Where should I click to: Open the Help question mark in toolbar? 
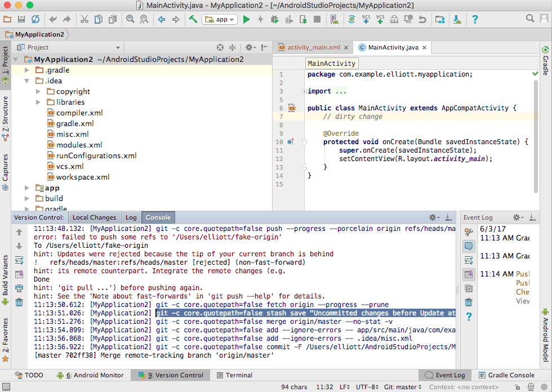tap(475, 20)
